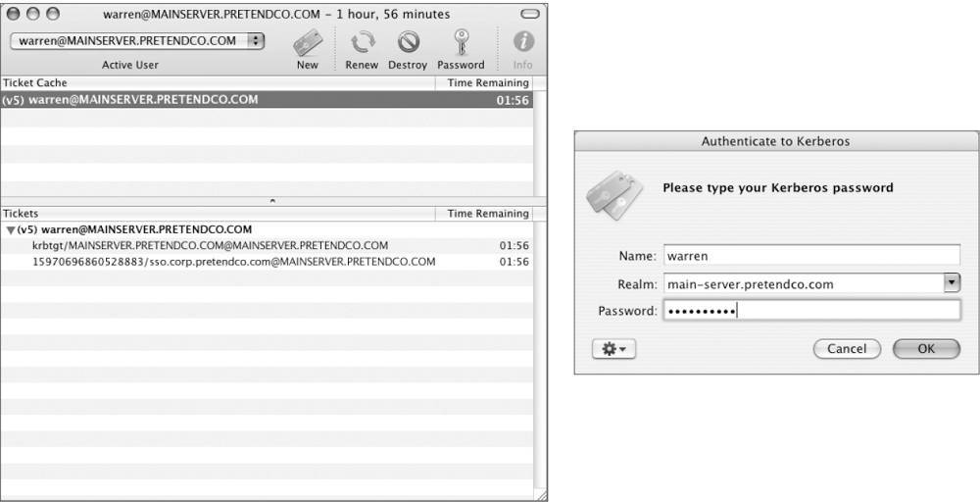Open the Active User dropdown

pos(137,41)
